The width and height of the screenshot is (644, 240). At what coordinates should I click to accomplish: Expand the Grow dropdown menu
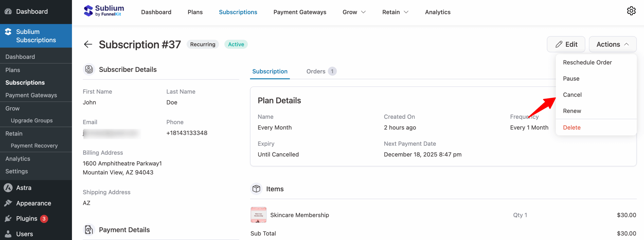coord(354,12)
